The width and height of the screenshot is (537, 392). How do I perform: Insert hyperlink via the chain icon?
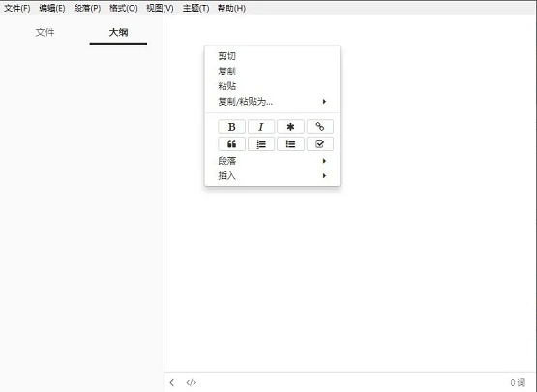pyautogui.click(x=320, y=127)
